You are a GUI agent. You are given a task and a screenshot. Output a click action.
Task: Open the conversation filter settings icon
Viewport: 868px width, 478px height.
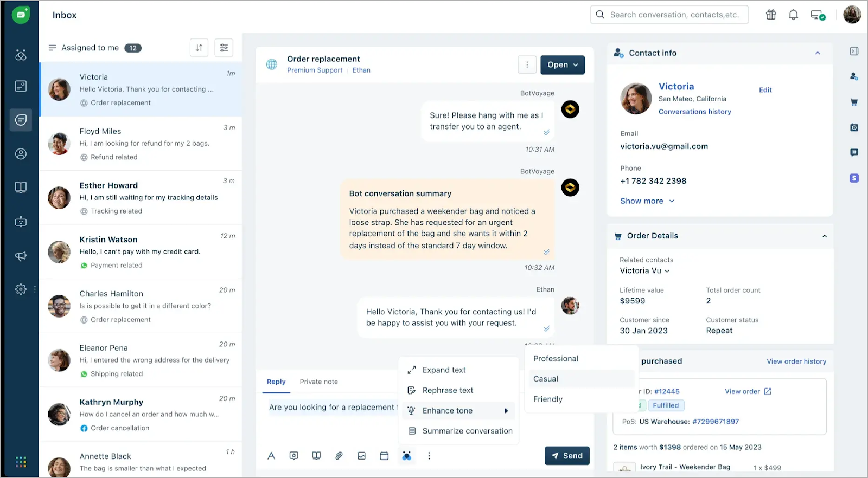click(x=224, y=48)
